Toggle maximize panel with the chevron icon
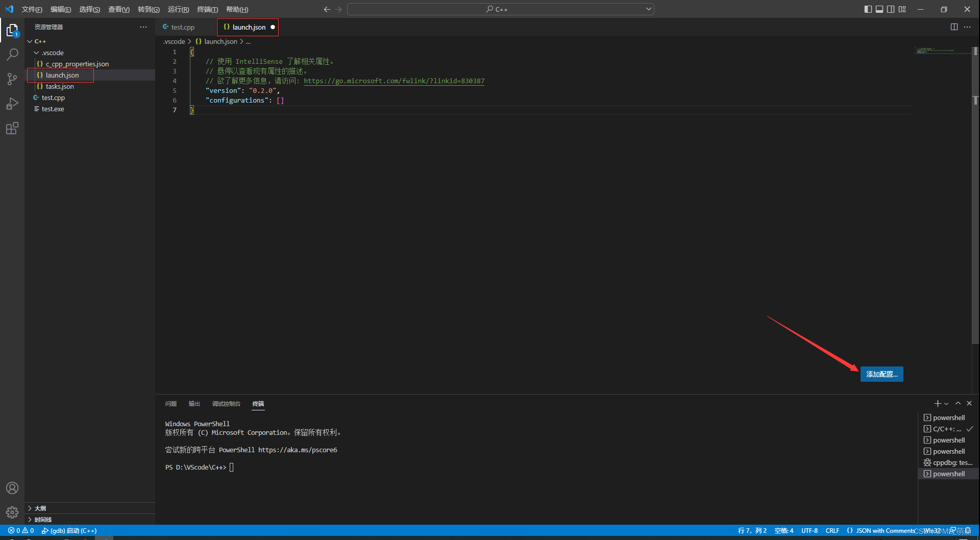980x540 pixels. click(x=958, y=403)
